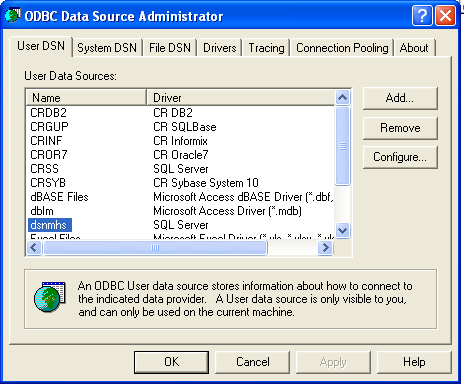Close the ODBC Data Source Administrator window
Viewport: 464px width, 384px height.
445,16
